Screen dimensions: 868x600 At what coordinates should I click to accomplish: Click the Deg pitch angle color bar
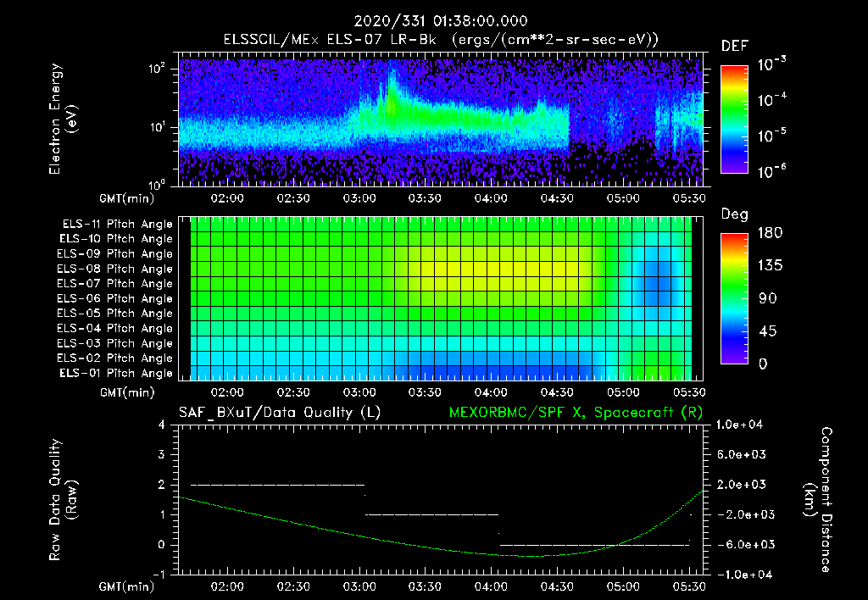tap(734, 298)
